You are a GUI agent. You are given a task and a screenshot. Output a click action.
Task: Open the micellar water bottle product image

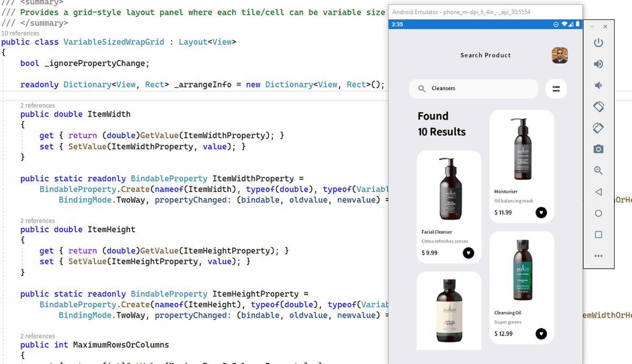449,310
